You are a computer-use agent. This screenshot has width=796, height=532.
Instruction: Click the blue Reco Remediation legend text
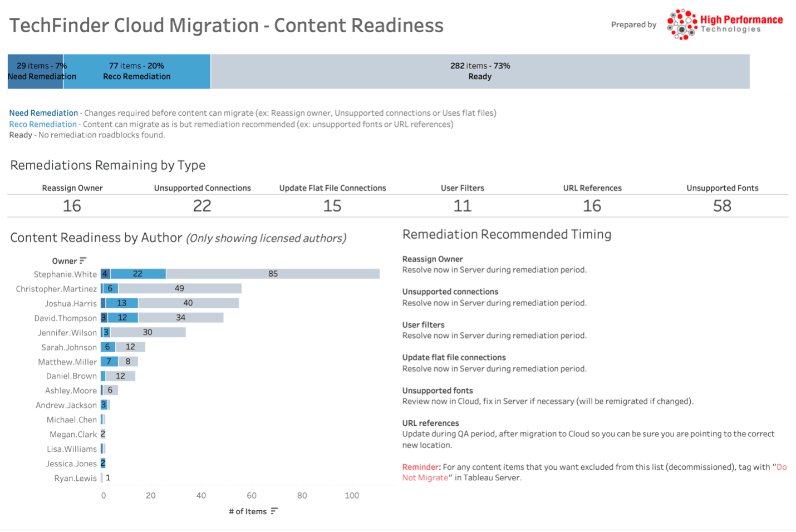pyautogui.click(x=43, y=124)
